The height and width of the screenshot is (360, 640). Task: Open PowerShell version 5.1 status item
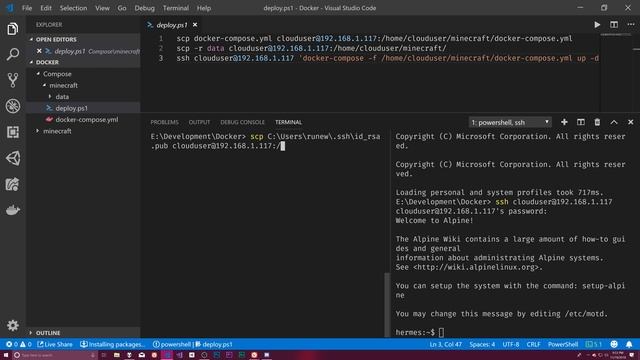594,344
